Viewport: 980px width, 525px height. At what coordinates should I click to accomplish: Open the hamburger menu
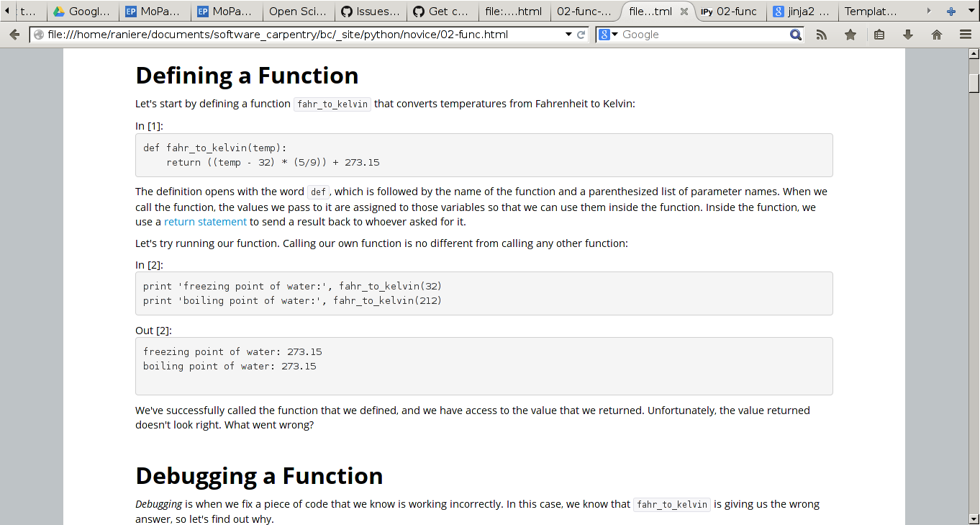pyautogui.click(x=966, y=35)
